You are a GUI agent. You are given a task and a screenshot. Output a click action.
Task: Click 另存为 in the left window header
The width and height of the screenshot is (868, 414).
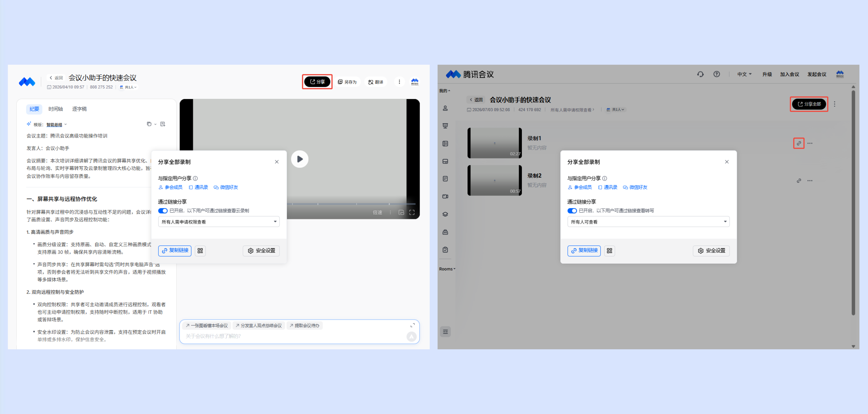[347, 82]
